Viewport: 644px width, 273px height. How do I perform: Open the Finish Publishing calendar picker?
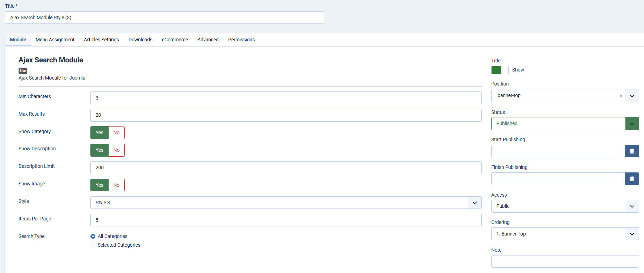(631, 179)
